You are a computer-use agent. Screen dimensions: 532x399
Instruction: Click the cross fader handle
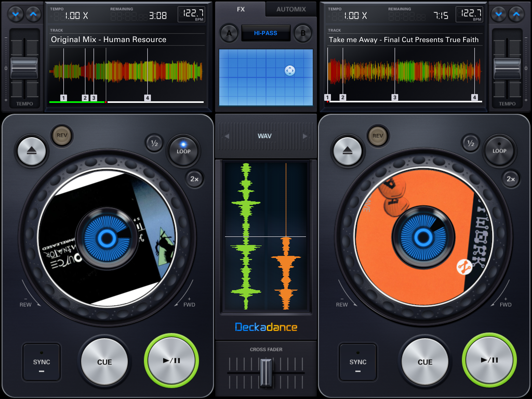point(266,373)
